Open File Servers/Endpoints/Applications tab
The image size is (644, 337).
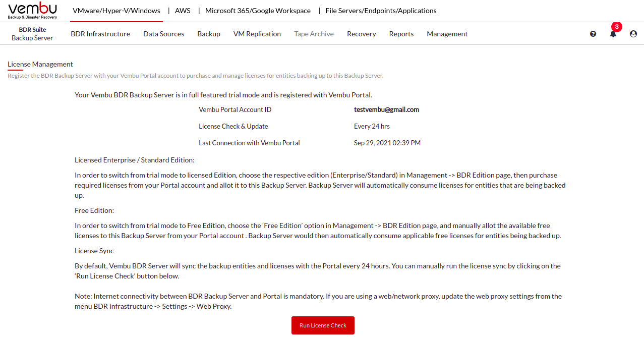381,11
